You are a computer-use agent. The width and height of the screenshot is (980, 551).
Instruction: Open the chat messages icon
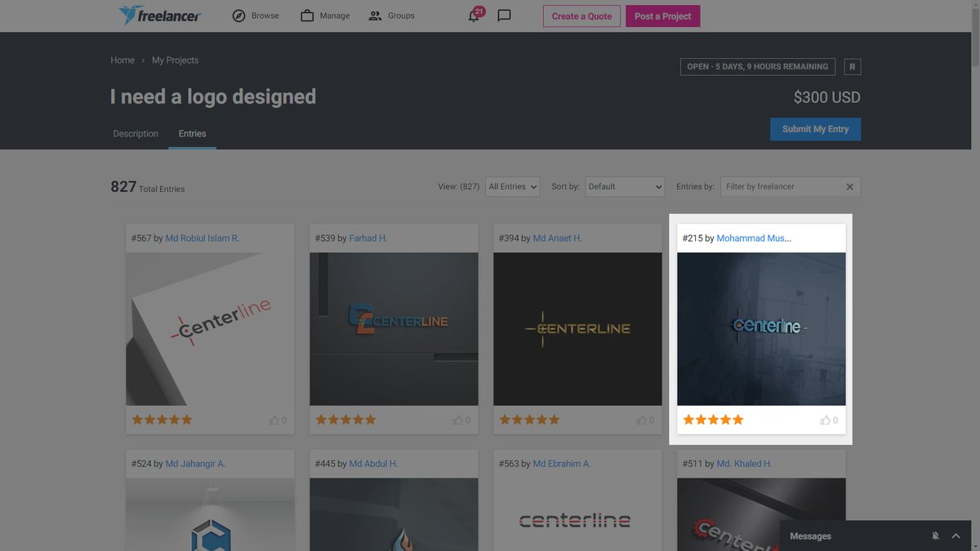pyautogui.click(x=504, y=15)
